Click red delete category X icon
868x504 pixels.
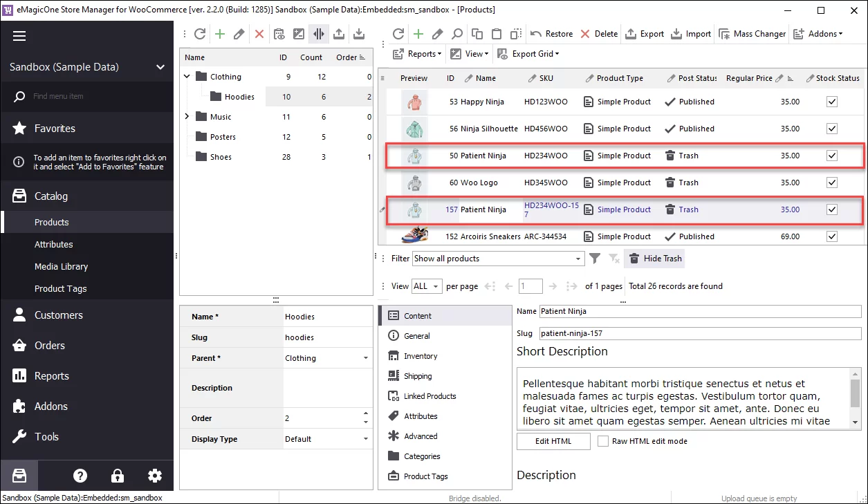[259, 34]
